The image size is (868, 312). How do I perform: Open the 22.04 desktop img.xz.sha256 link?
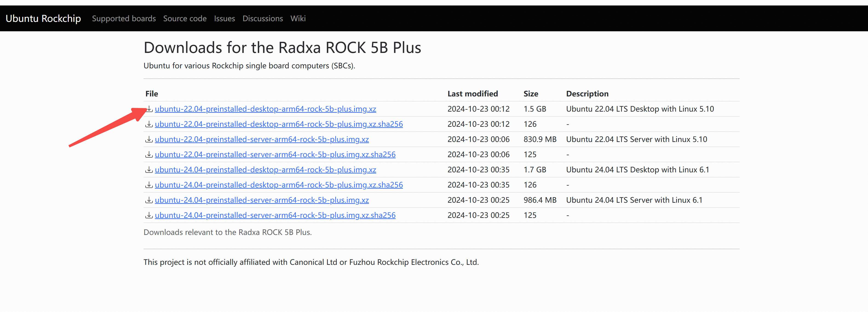click(279, 124)
